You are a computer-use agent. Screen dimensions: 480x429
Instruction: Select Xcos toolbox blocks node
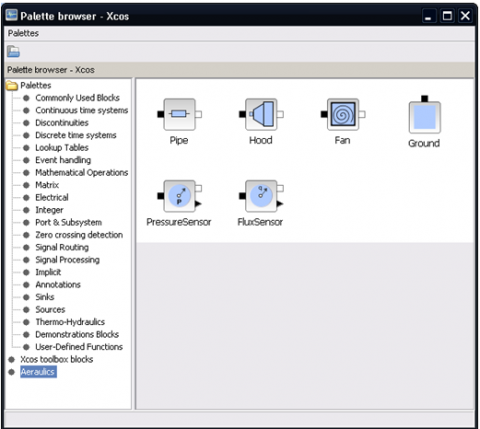pos(56,359)
